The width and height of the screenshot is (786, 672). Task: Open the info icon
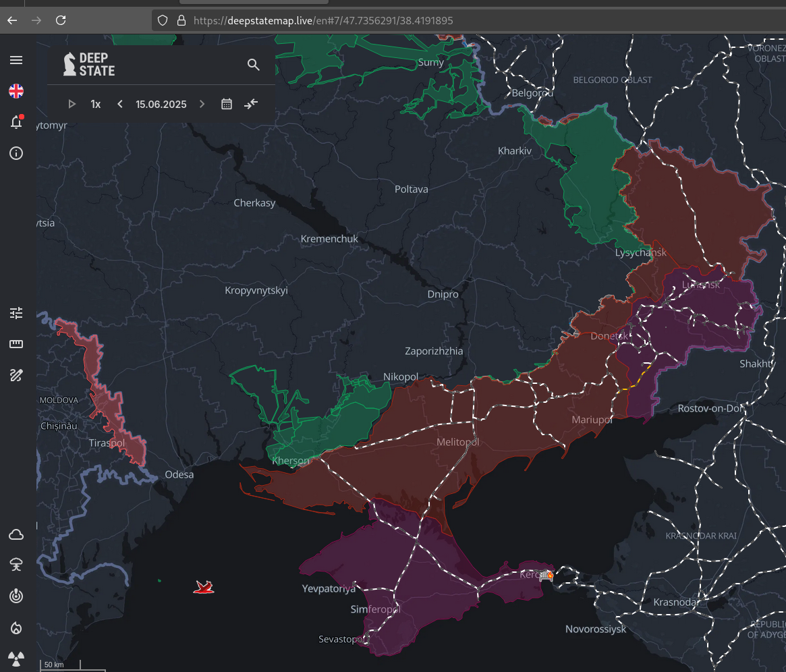pos(16,153)
